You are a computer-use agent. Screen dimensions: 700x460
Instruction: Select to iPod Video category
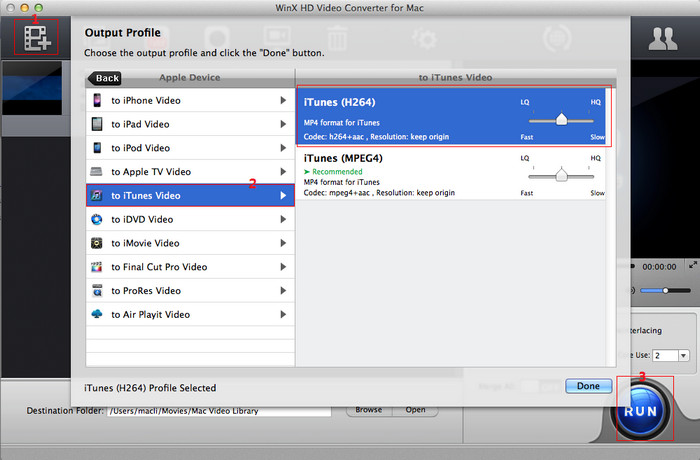(190, 148)
